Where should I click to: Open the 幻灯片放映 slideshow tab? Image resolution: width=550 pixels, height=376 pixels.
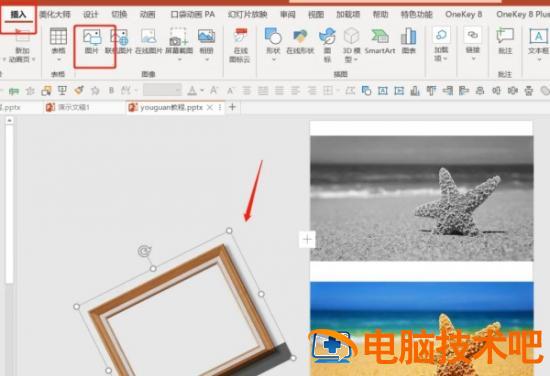(247, 15)
